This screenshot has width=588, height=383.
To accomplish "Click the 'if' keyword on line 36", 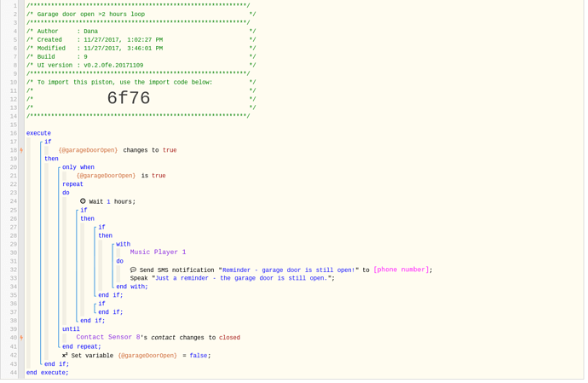I will [102, 304].
